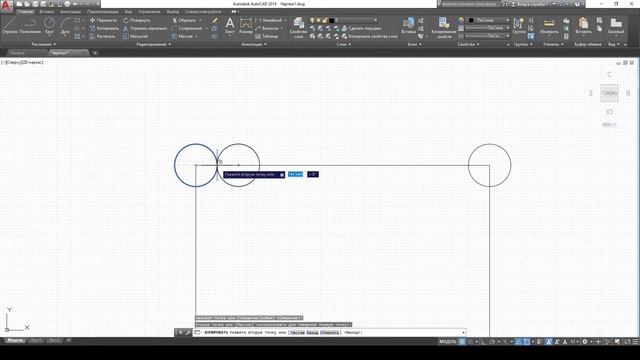Select the Круг (Circle) tool
The height and width of the screenshot is (360, 640).
(49, 25)
